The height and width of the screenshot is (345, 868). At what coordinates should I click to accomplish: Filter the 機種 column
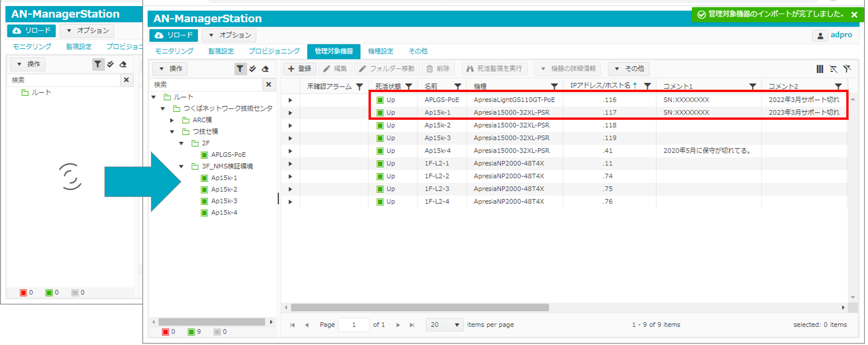pyautogui.click(x=554, y=86)
